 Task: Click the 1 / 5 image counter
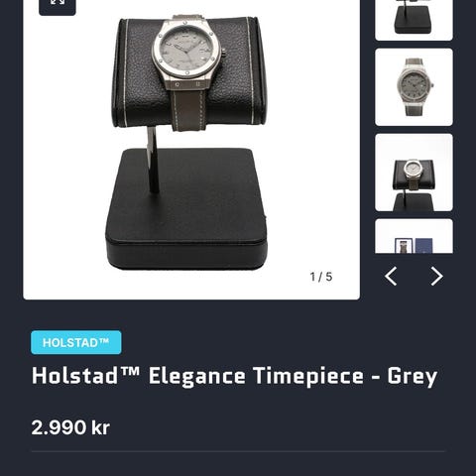[321, 277]
